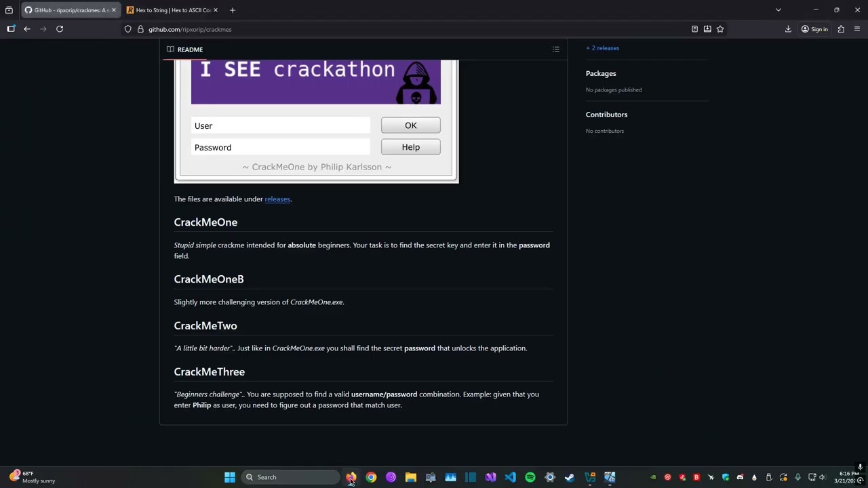Open the '+ 2 releases' link
The height and width of the screenshot is (488, 868).
click(x=602, y=48)
